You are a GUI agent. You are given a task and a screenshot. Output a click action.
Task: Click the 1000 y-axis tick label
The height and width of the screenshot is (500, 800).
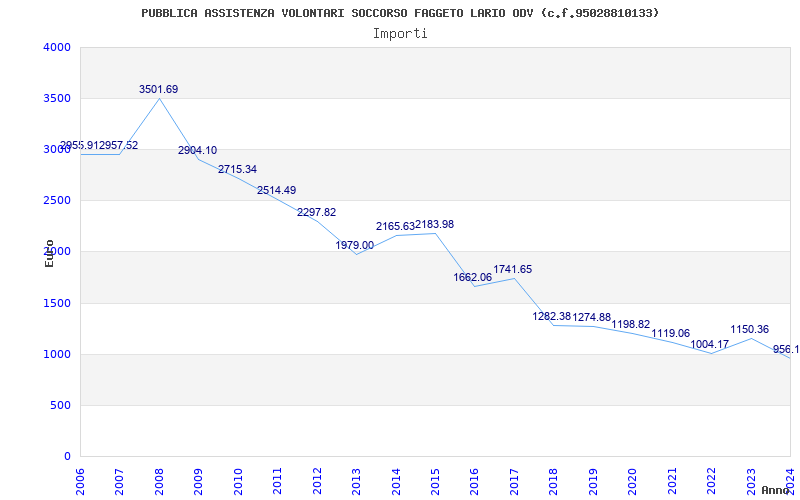tap(57, 355)
